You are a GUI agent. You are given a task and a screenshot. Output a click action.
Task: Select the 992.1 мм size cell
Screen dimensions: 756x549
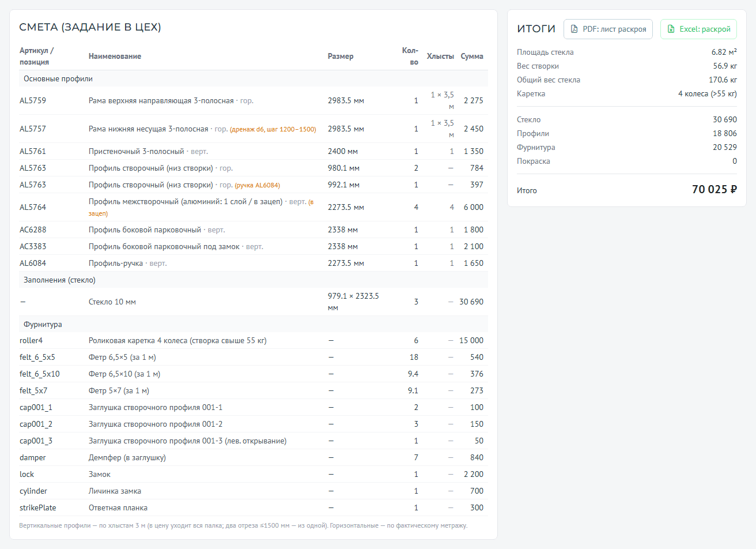pos(343,185)
